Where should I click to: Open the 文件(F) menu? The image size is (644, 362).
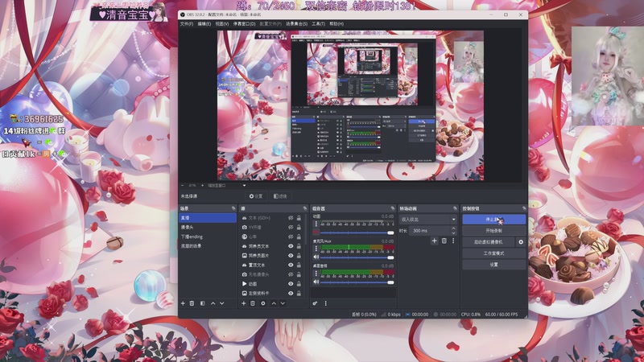187,24
